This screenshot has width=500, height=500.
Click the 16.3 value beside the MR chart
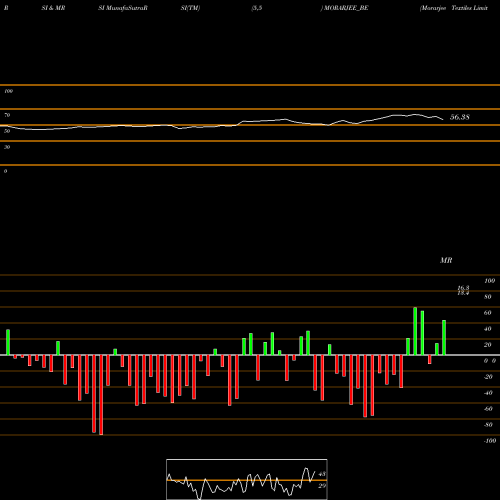(463, 287)
